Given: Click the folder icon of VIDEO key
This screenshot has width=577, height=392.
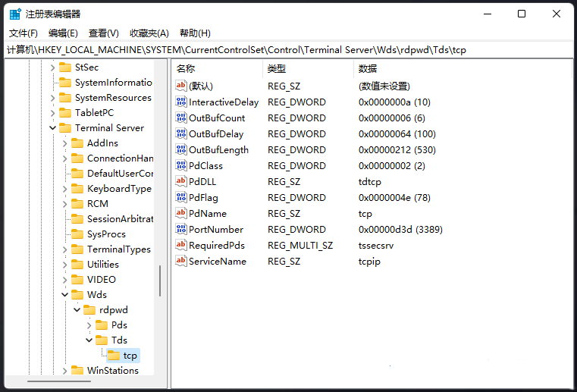Looking at the screenshot, I should 77,279.
